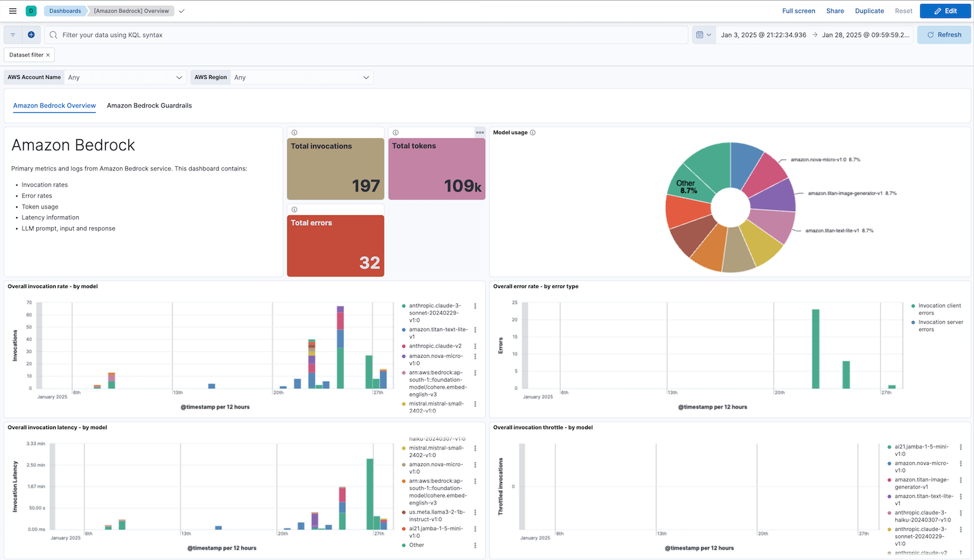Open the main navigation hamburger menu
The width and height of the screenshot is (974, 560).
12,10
